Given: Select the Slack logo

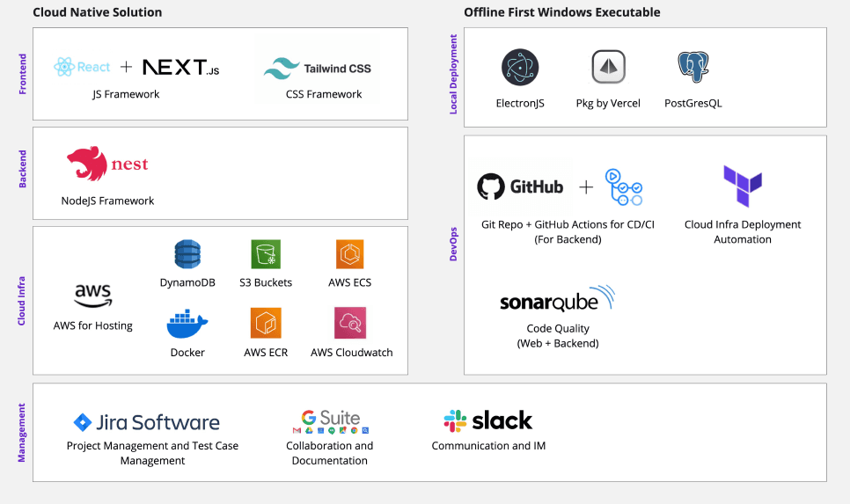Looking at the screenshot, I should (488, 420).
